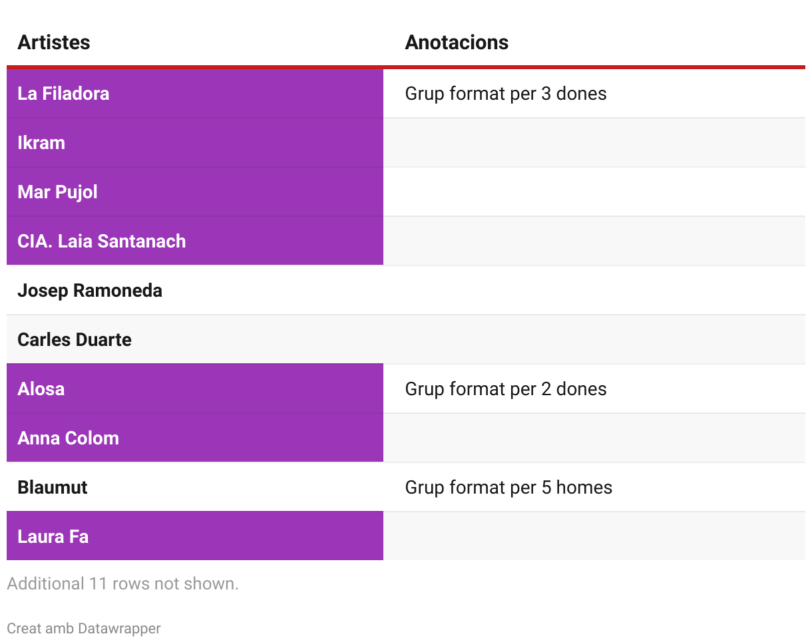Click the Artistes column header

click(54, 43)
